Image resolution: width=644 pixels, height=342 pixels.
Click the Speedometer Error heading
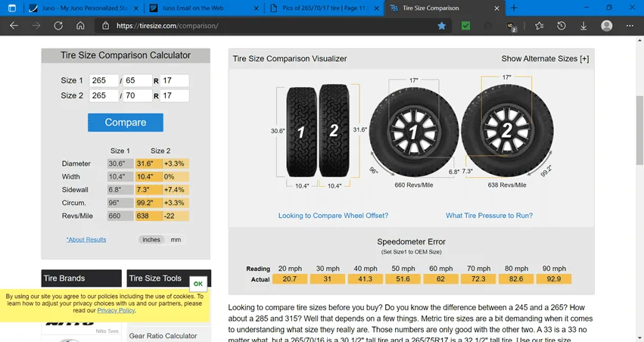click(411, 242)
